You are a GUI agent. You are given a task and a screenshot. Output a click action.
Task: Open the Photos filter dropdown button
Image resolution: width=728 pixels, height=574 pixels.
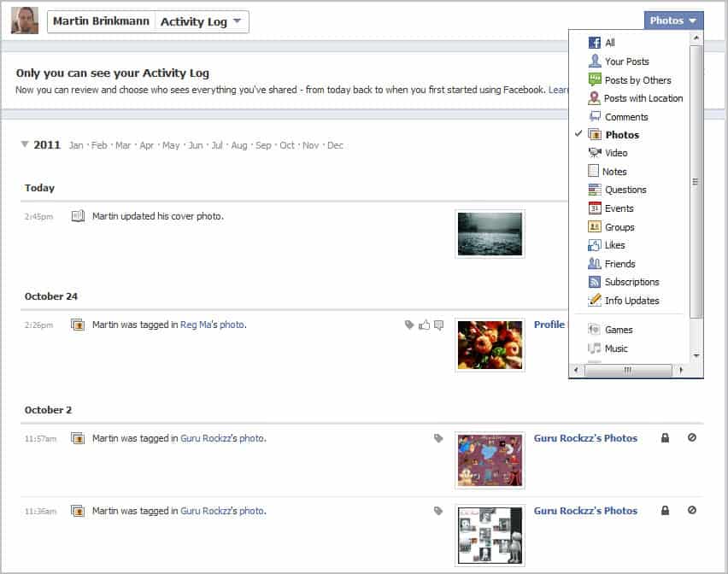673,20
